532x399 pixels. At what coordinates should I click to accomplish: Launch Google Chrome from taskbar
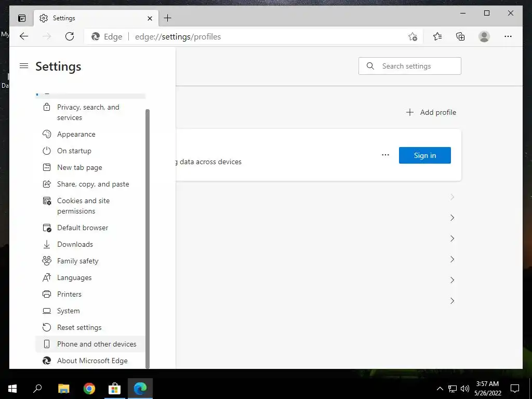89,389
